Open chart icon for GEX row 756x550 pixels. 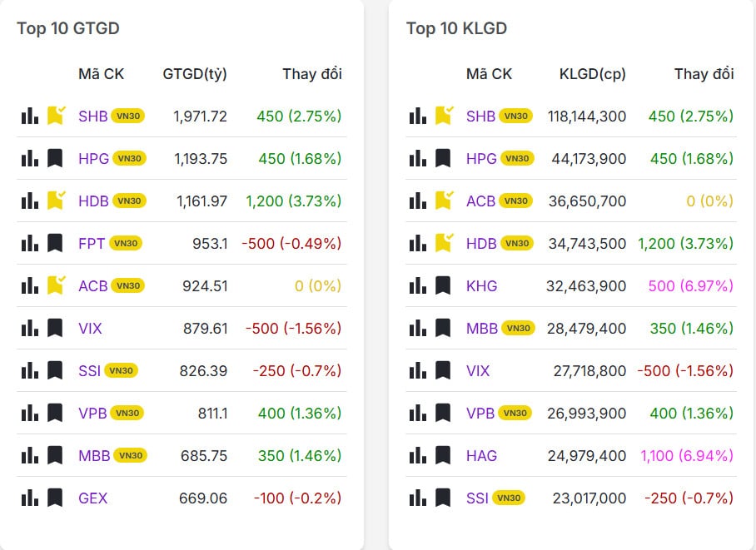click(30, 498)
